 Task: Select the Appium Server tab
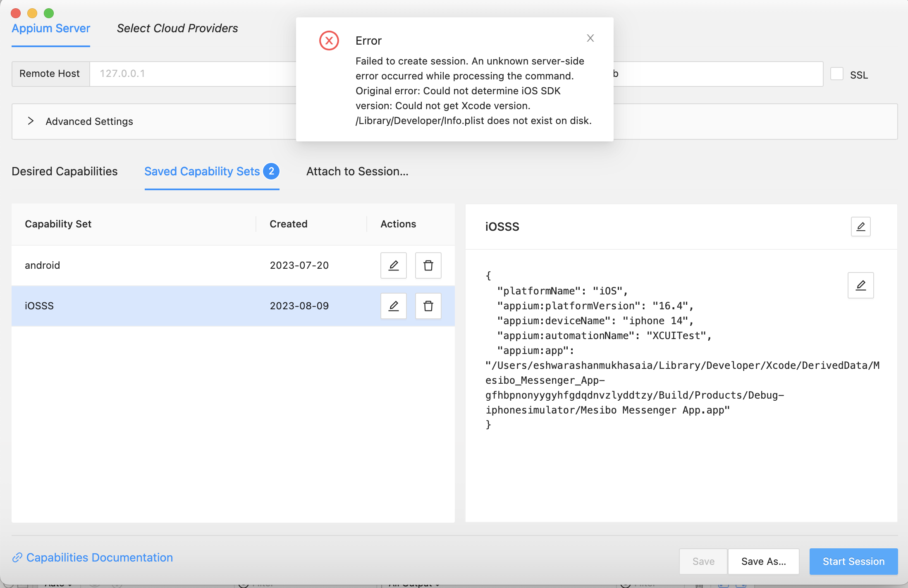click(x=51, y=28)
